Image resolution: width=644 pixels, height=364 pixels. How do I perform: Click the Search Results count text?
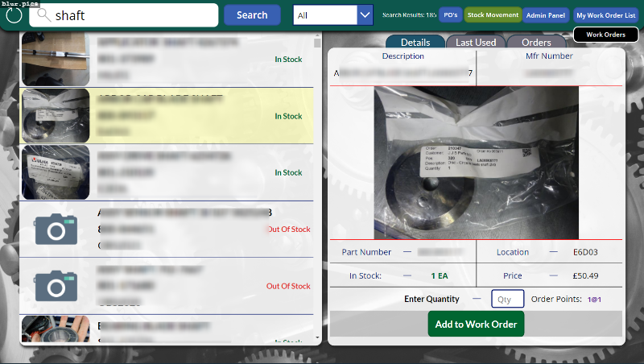coord(409,14)
